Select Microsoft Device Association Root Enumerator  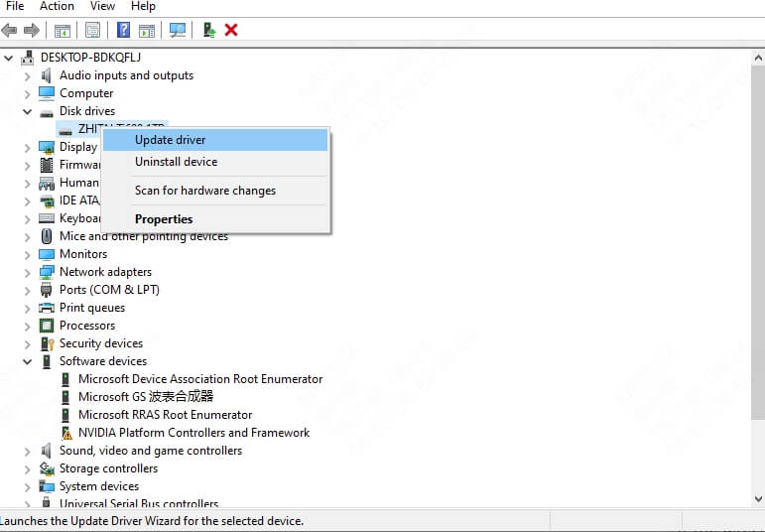point(200,379)
